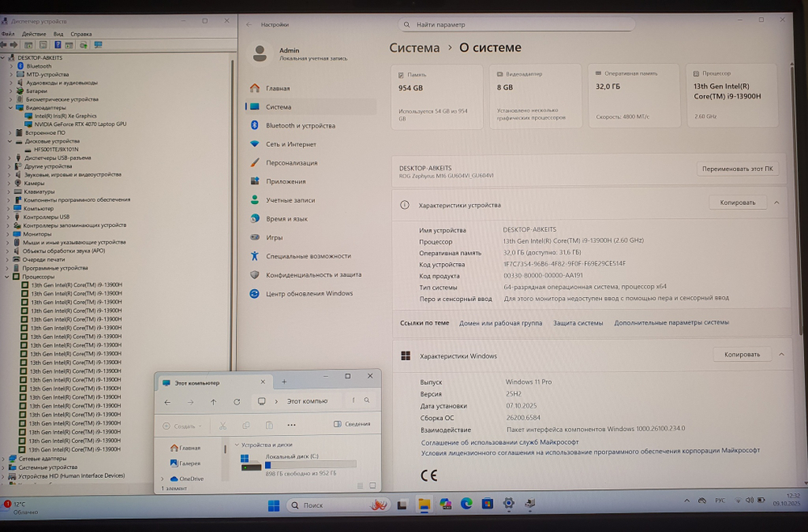Click the Bluetooth icon in Settings sidebar
808x532 pixels.
click(255, 125)
